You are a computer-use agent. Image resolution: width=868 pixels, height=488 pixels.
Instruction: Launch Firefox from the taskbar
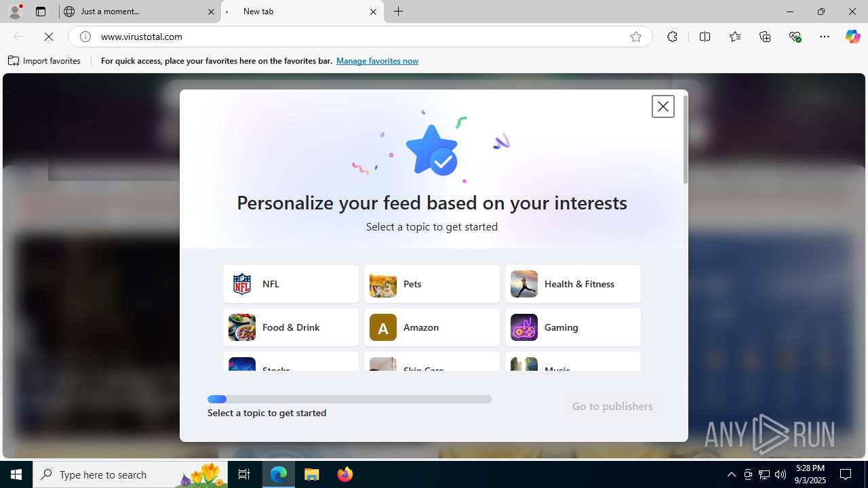tap(345, 474)
